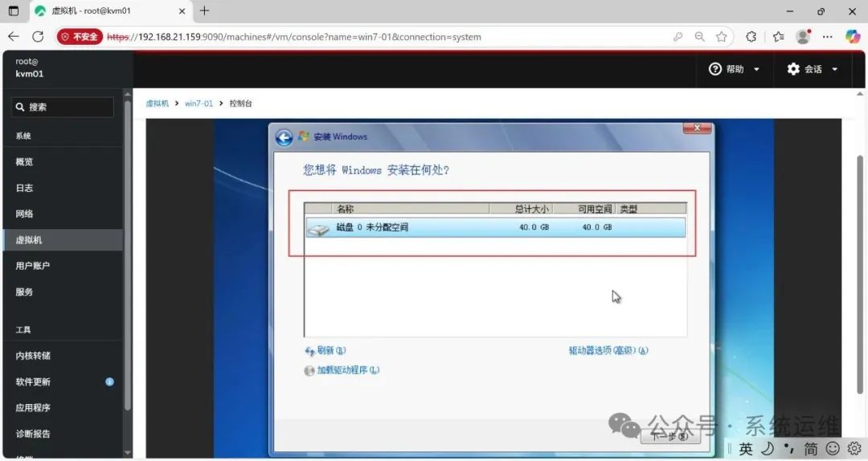Viewport: 868px width, 461px height.
Task: Click win7-01 breadcrumb link
Action: tap(199, 104)
